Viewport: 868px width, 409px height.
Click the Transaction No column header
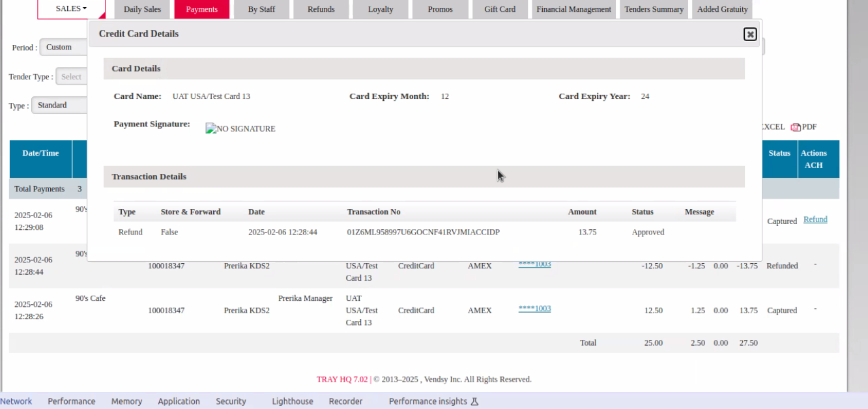click(373, 212)
